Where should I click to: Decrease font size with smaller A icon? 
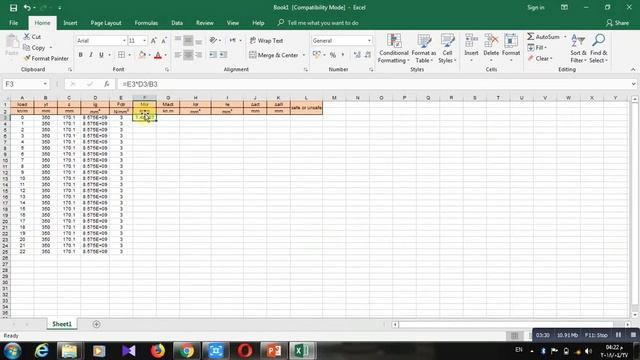tap(164, 40)
